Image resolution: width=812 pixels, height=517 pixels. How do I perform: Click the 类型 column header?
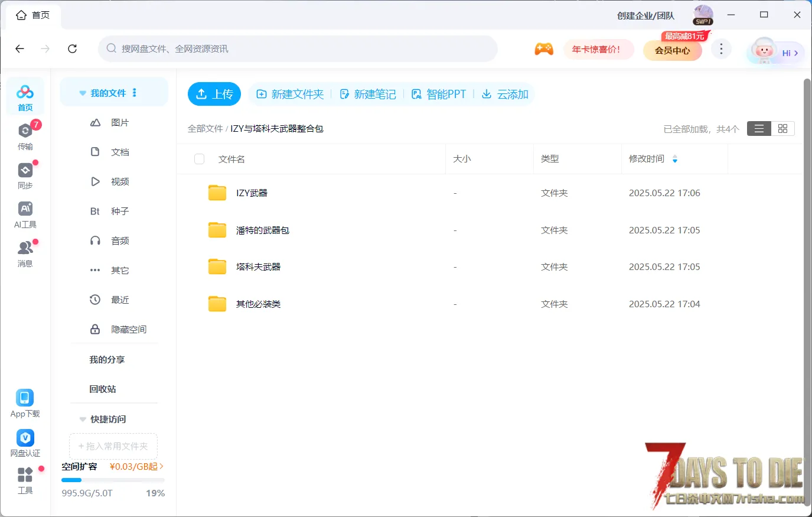(x=550, y=159)
